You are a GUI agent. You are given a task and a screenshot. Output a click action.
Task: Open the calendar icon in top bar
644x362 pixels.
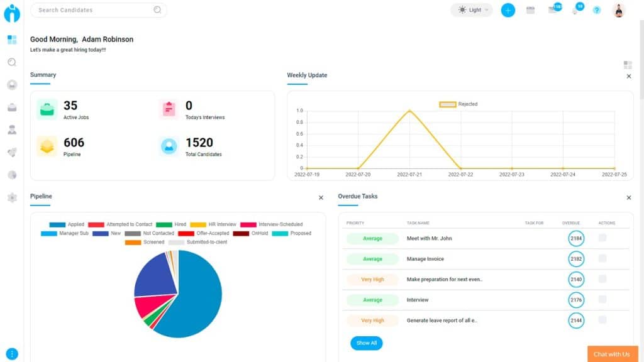(530, 10)
